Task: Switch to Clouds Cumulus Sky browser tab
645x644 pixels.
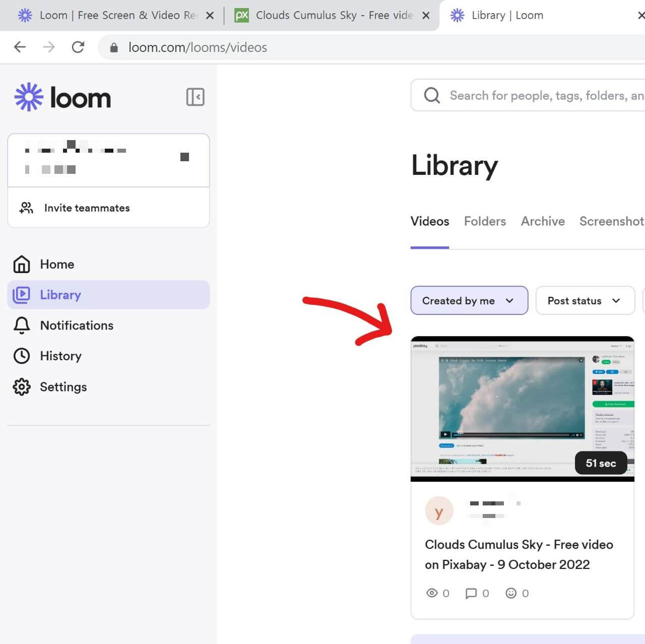Action: (333, 15)
